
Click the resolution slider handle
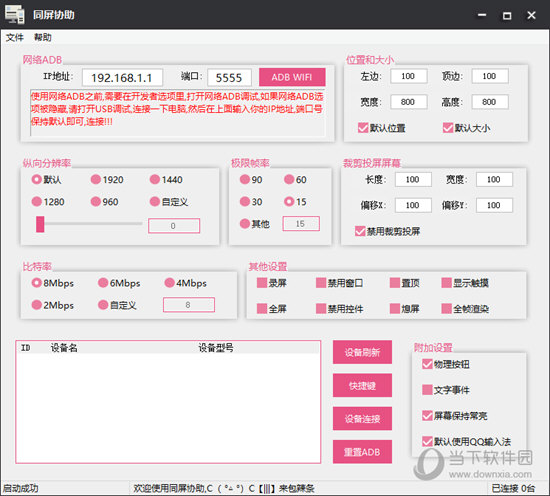tap(40, 224)
